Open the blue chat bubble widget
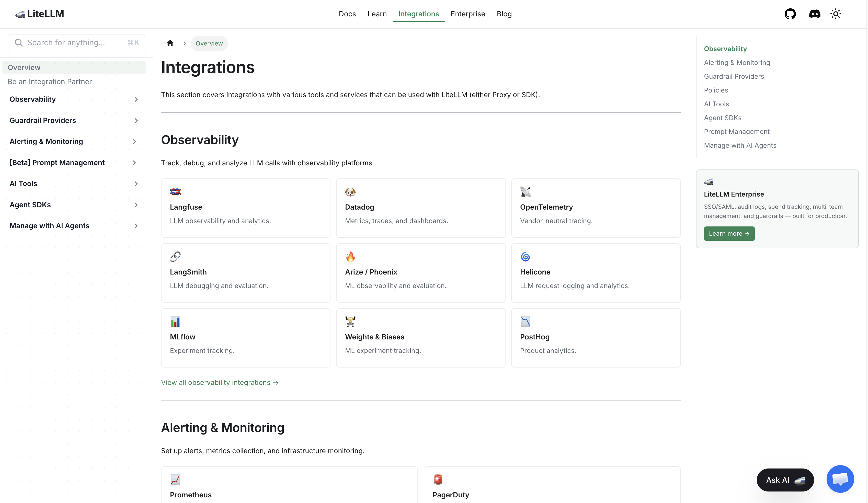 [840, 479]
